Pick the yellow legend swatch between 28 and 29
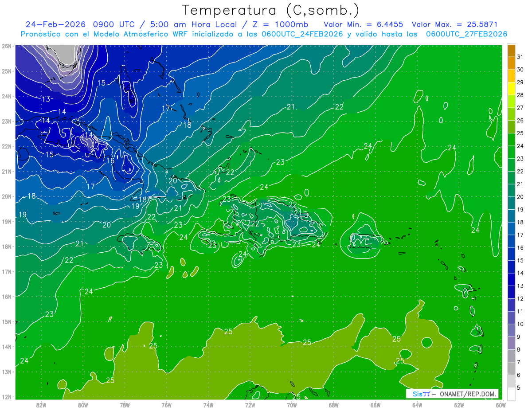532x411 pixels. [511, 89]
